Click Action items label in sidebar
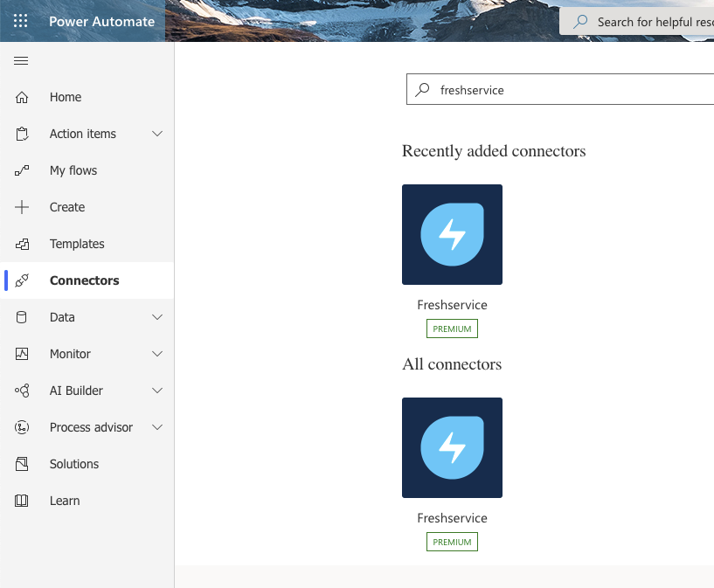 83,134
